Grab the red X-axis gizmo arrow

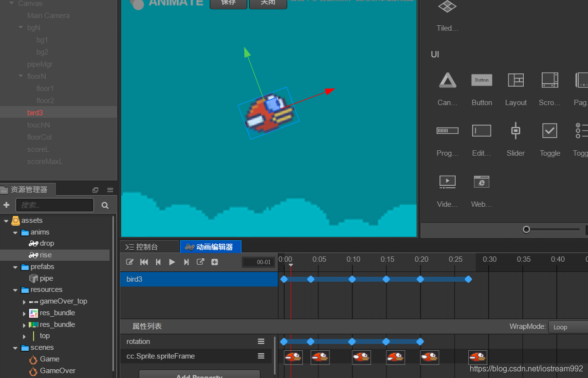(x=330, y=91)
